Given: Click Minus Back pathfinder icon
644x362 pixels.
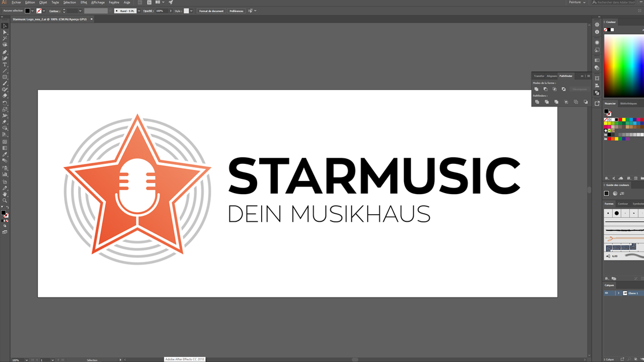Looking at the screenshot, I should [x=586, y=102].
